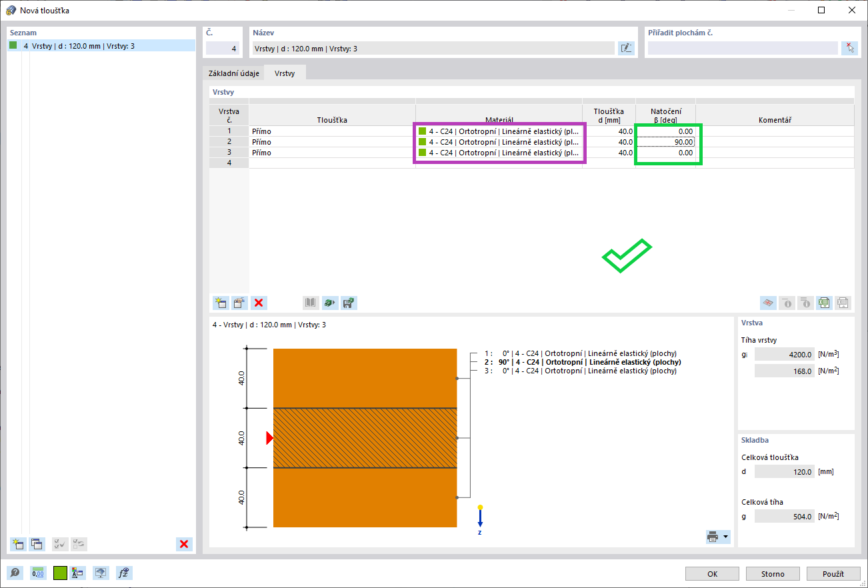Click the Přímo thickness cell in layer row 2
This screenshot has width=868, height=588.
point(332,142)
